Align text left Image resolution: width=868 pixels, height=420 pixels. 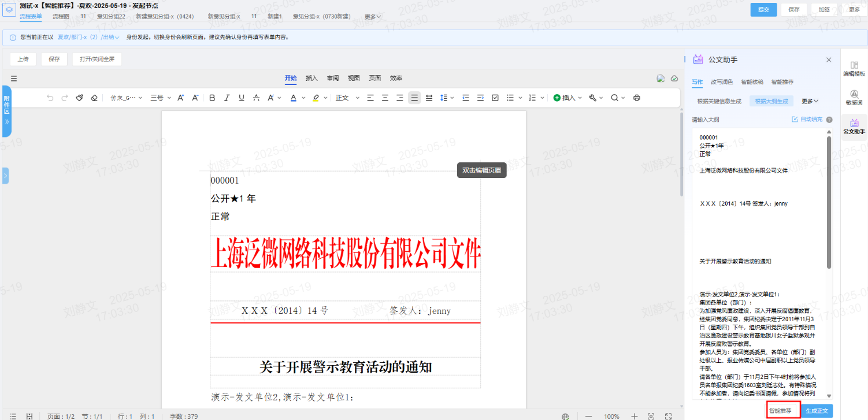tap(370, 98)
